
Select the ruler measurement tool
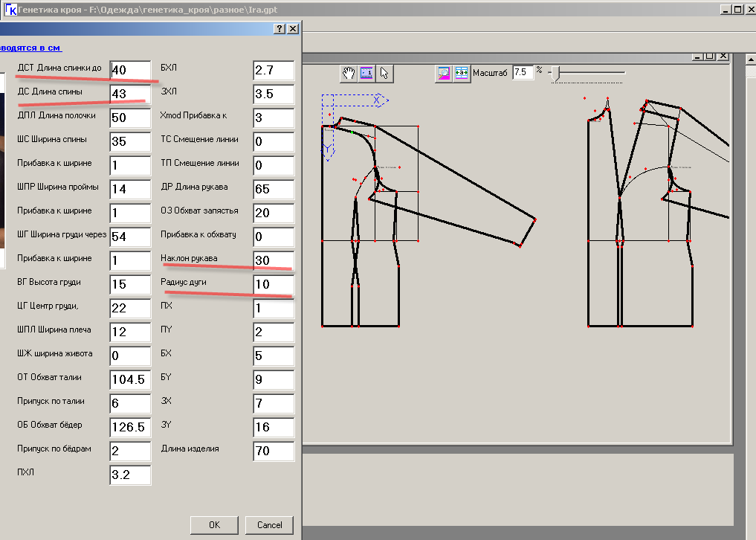(366, 73)
